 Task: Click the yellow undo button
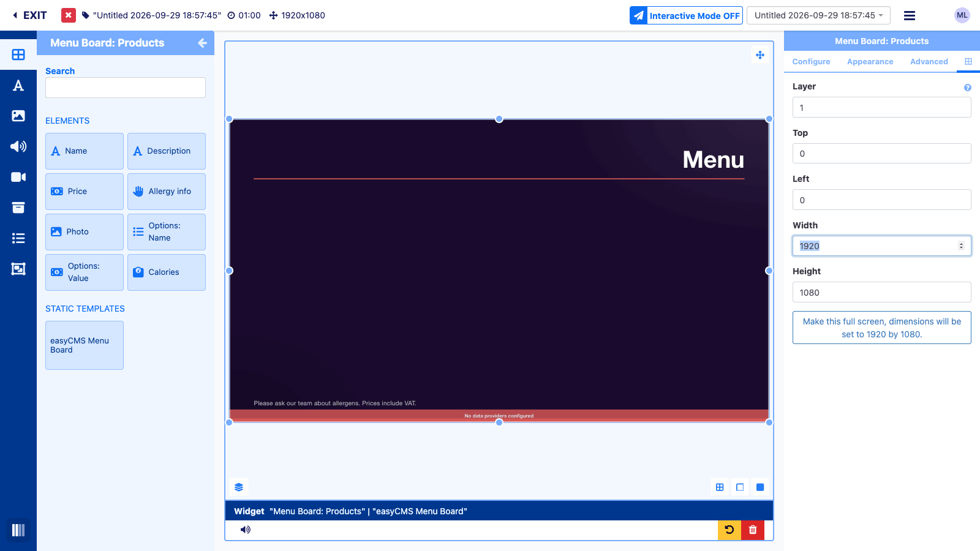pyautogui.click(x=729, y=530)
